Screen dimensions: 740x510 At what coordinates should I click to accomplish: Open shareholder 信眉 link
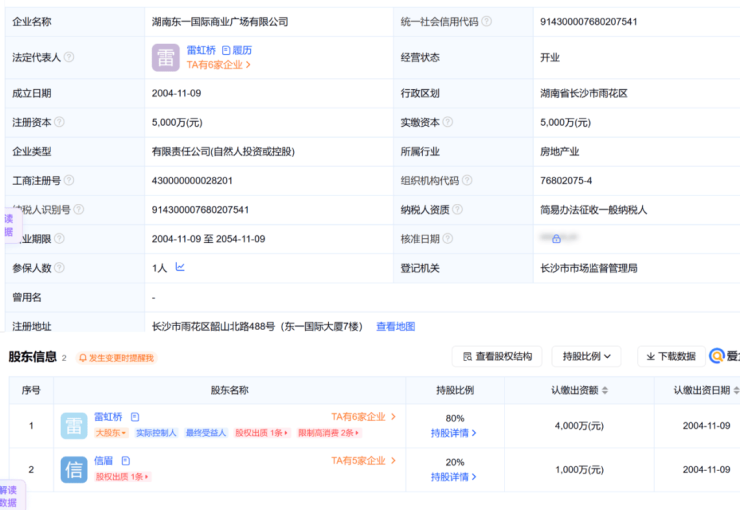pos(103,460)
